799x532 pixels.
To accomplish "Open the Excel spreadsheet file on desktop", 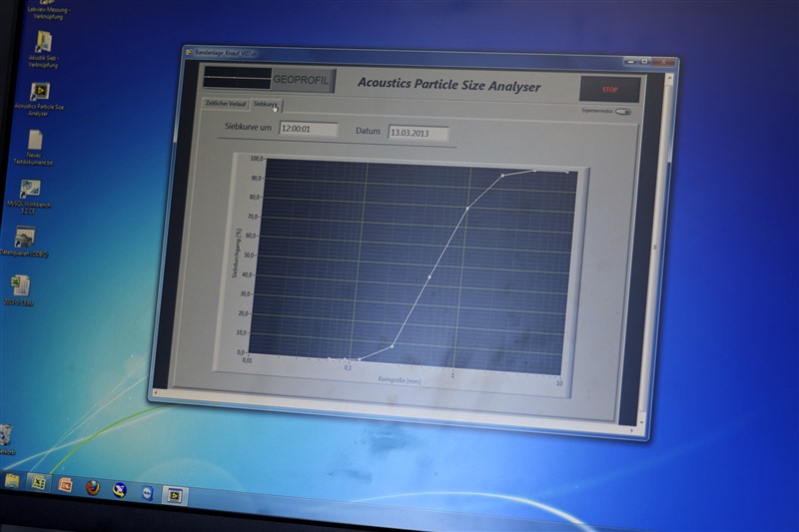I will tap(21, 285).
